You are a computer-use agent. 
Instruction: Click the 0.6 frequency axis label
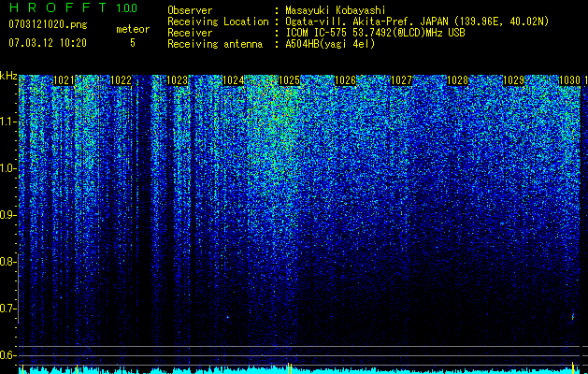[7, 355]
